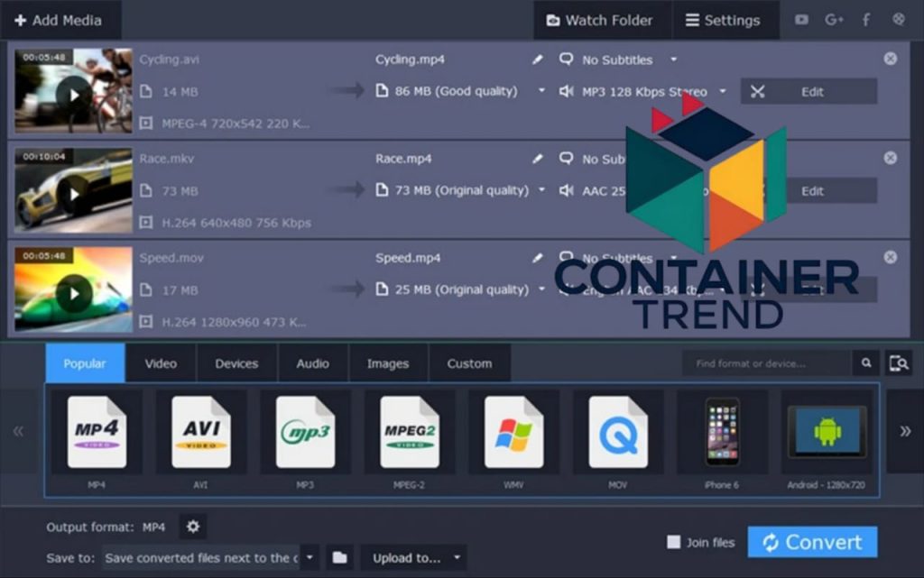Click the speaker icon for Race.mp4

tap(567, 190)
